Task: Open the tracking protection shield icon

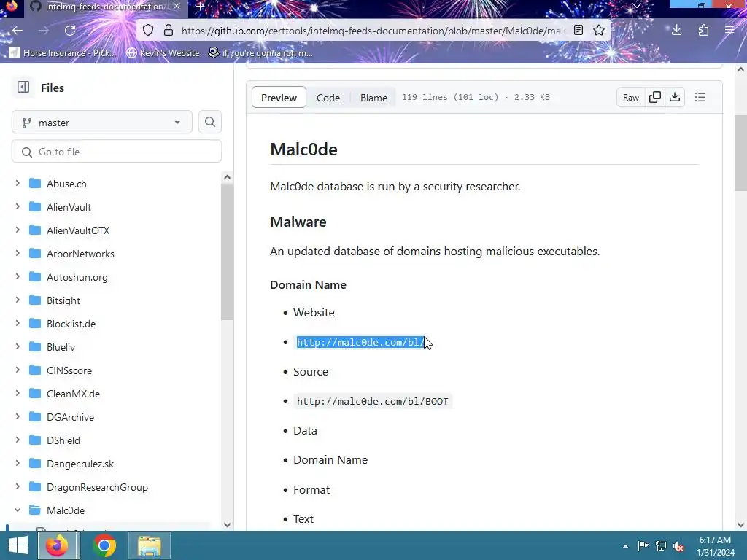Action: (x=148, y=31)
